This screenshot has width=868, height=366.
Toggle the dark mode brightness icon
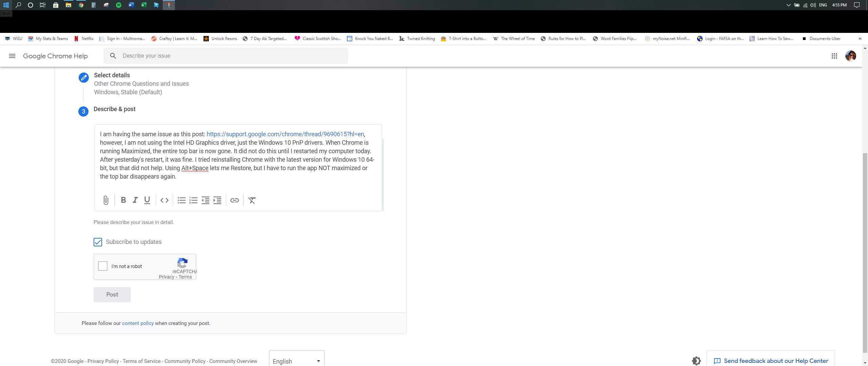click(x=696, y=361)
